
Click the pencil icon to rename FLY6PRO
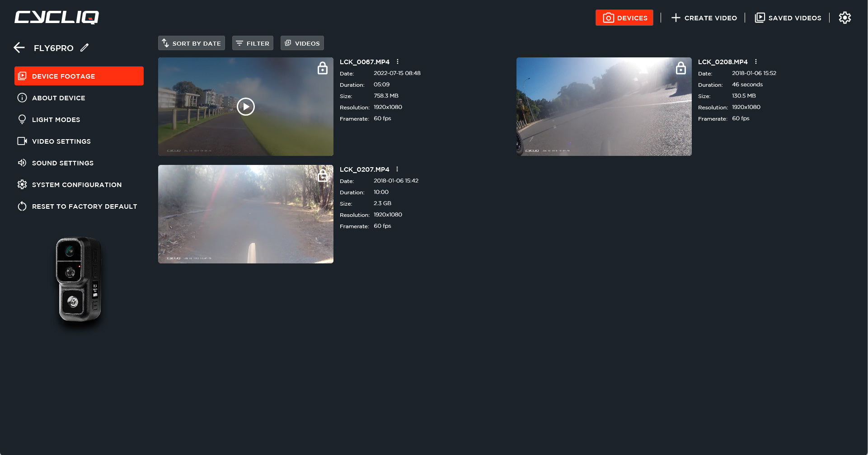(x=84, y=48)
